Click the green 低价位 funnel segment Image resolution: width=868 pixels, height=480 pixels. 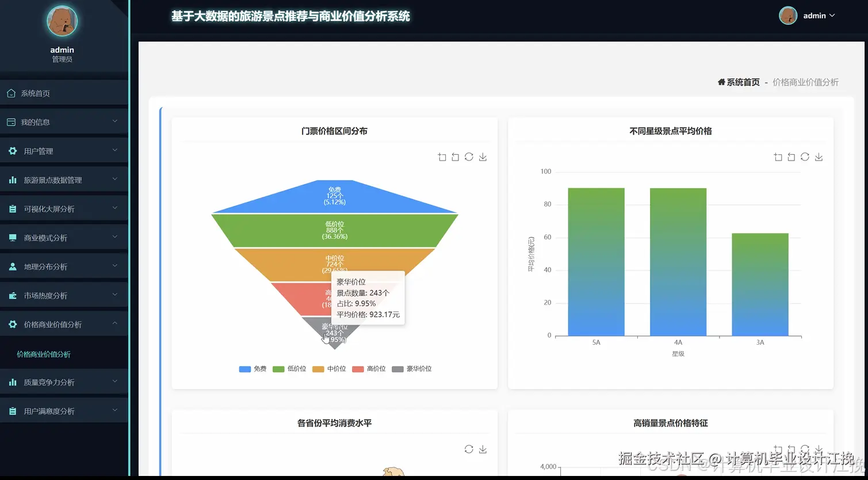point(335,231)
